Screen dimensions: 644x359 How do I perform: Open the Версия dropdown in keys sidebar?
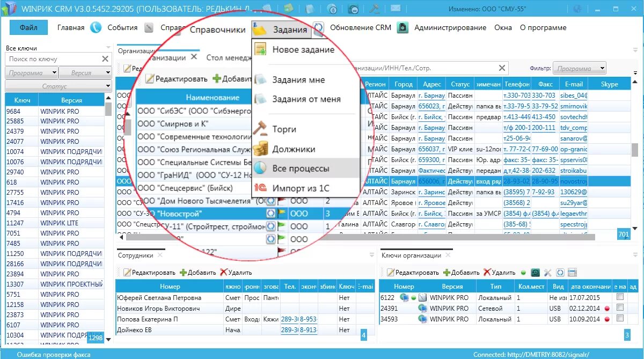pos(85,73)
